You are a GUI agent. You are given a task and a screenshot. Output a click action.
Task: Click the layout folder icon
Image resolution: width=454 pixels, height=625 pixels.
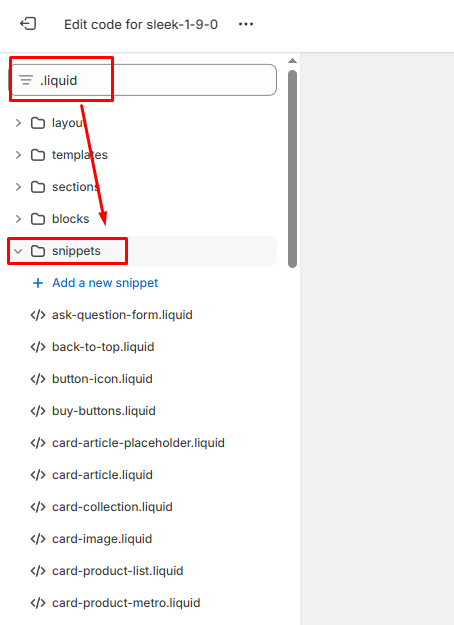[38, 123]
